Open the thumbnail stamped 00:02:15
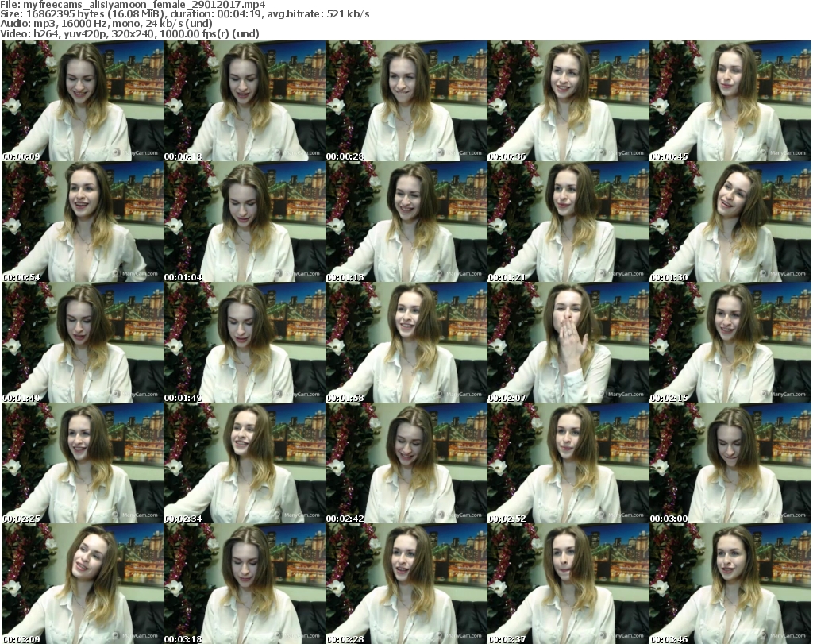Screen dimensions: 813x644 click(730, 343)
